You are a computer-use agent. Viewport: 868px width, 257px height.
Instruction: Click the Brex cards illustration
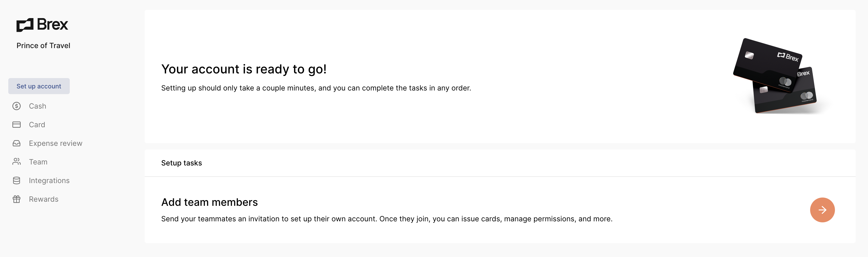click(775, 76)
